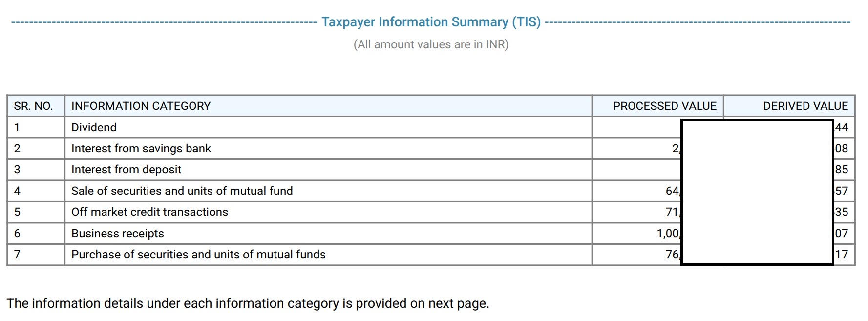This screenshot has height=321, width=868.
Task: Click serial number 7 in the table
Action: pyautogui.click(x=17, y=255)
